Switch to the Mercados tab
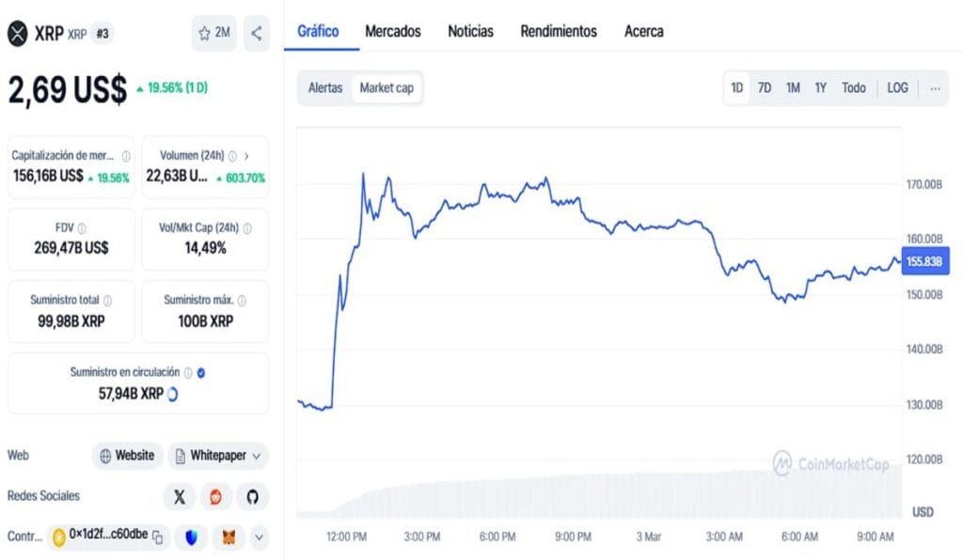This screenshot has width=963, height=560. pyautogui.click(x=393, y=32)
